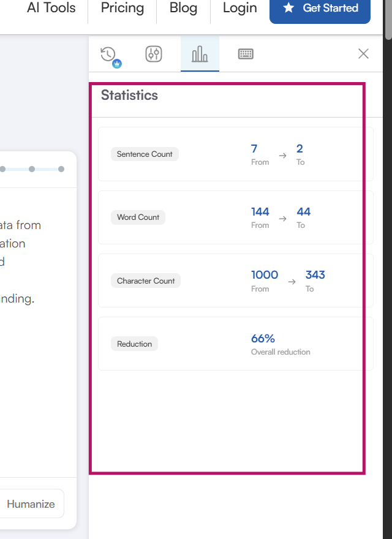The height and width of the screenshot is (539, 392).
Task: Click the star icon in Get Started
Action: [288, 8]
